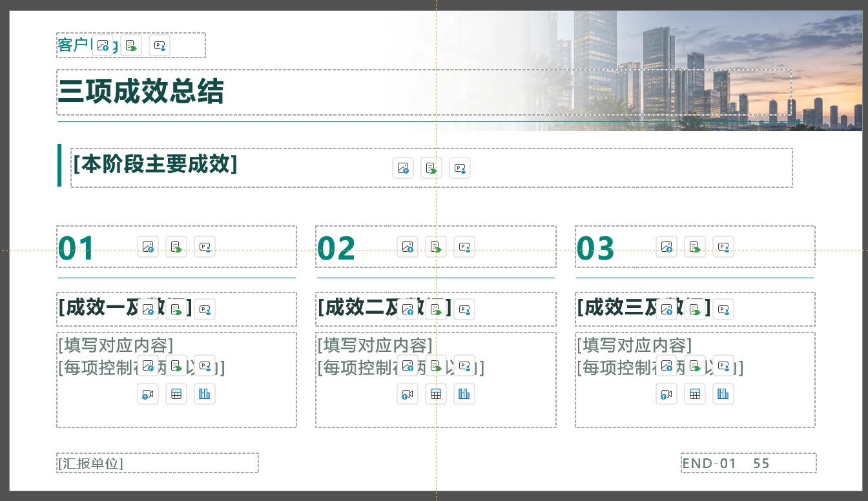The width and height of the screenshot is (868, 501).
Task: Click the cameo icon in the 02 placeholder
Action: pyautogui.click(x=464, y=247)
